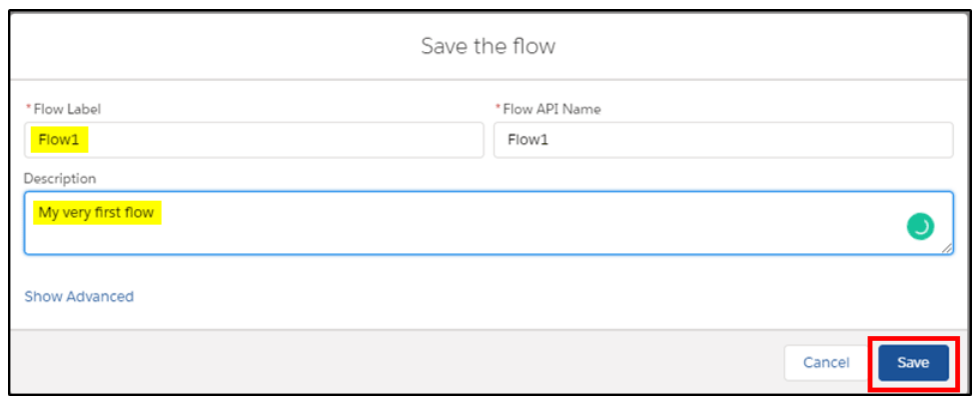Place cursor on highlighted Flow1 label text
This screenshot has width=980, height=407.
[x=59, y=140]
